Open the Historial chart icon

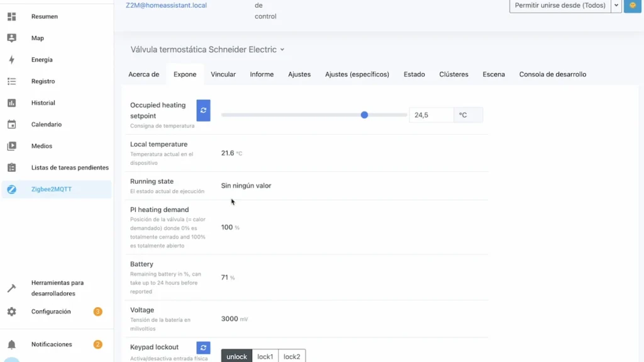[x=11, y=103]
